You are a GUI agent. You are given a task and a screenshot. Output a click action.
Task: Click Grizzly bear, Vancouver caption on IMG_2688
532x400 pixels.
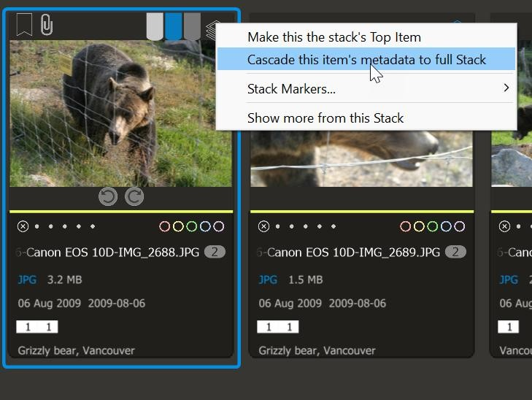[x=77, y=350]
